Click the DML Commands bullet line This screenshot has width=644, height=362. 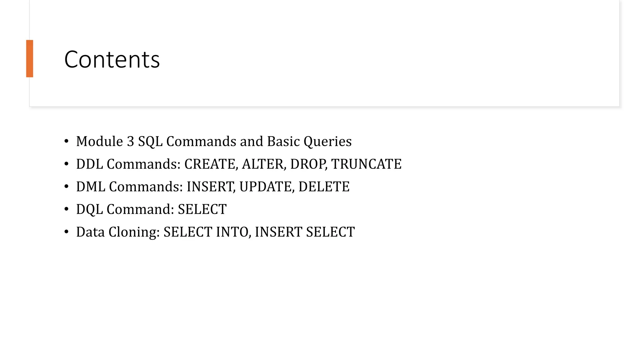(x=213, y=187)
